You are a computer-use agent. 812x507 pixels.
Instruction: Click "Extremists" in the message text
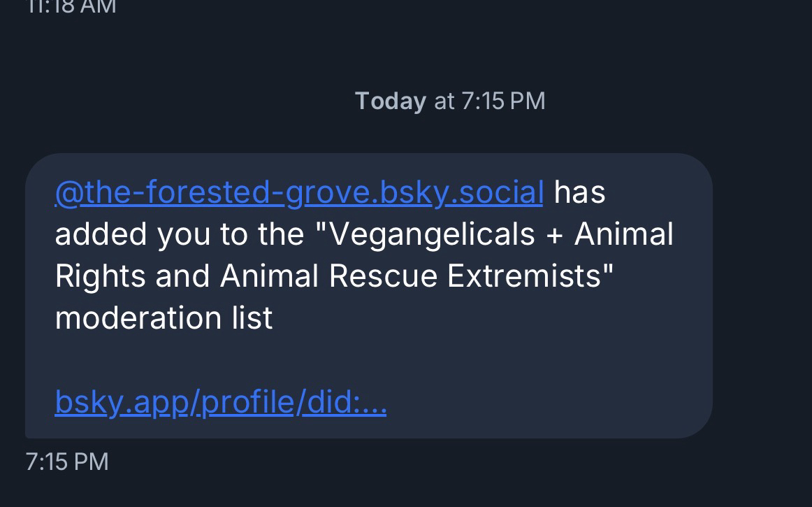[524, 276]
